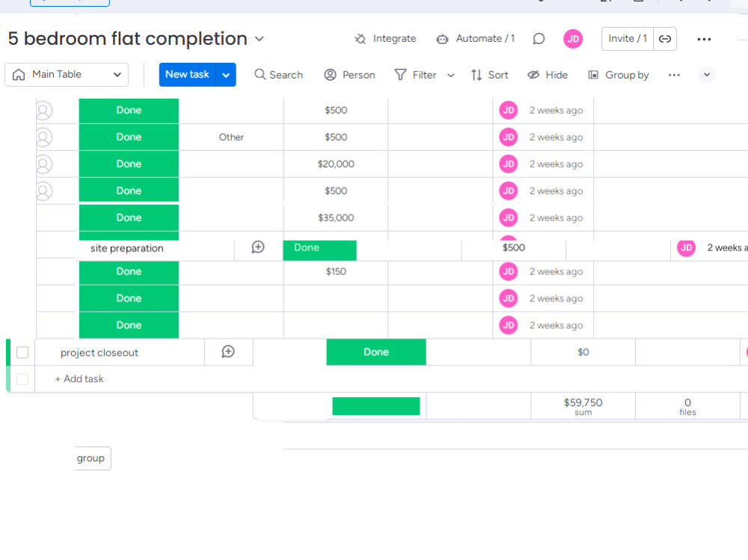Open the Automate / 1 center
The height and width of the screenshot is (560, 748).
476,39
